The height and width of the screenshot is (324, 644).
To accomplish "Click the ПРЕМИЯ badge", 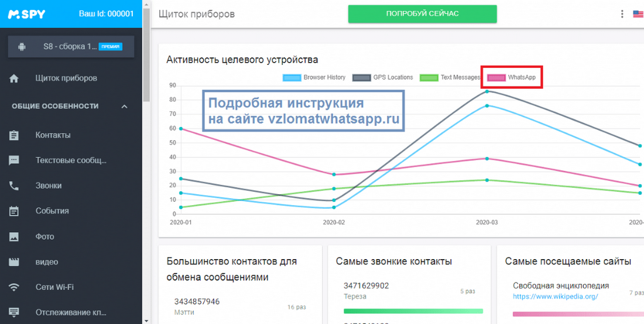I will [x=111, y=47].
